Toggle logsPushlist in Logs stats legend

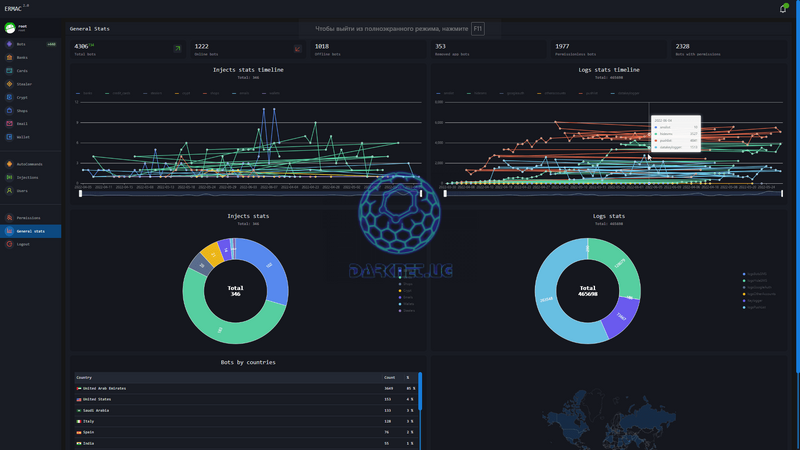point(755,307)
